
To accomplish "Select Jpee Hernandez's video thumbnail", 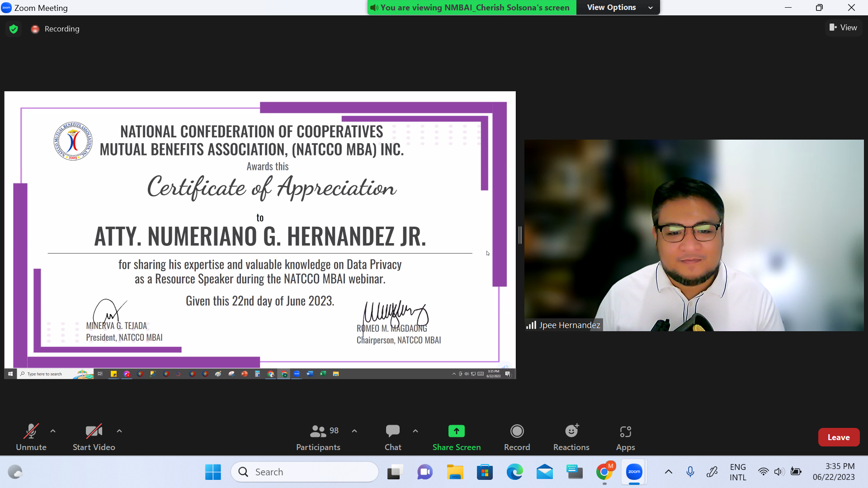I will [x=694, y=235].
